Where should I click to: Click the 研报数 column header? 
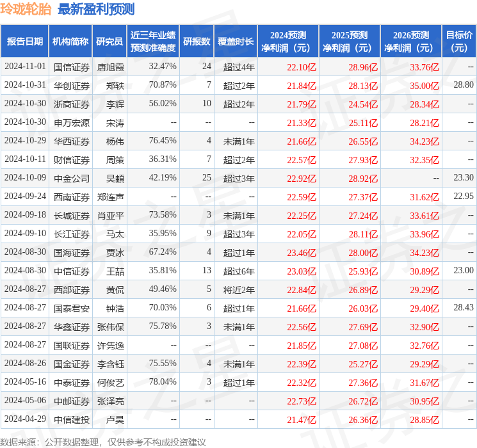(x=197, y=42)
